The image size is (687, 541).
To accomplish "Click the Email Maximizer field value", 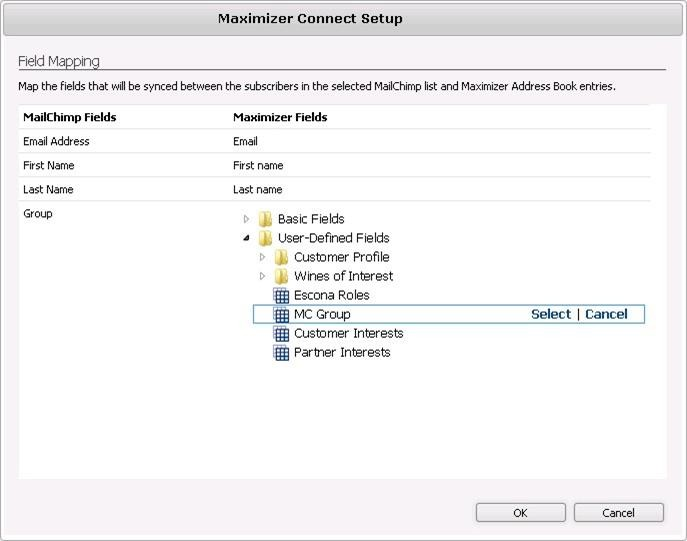I will pos(245,141).
